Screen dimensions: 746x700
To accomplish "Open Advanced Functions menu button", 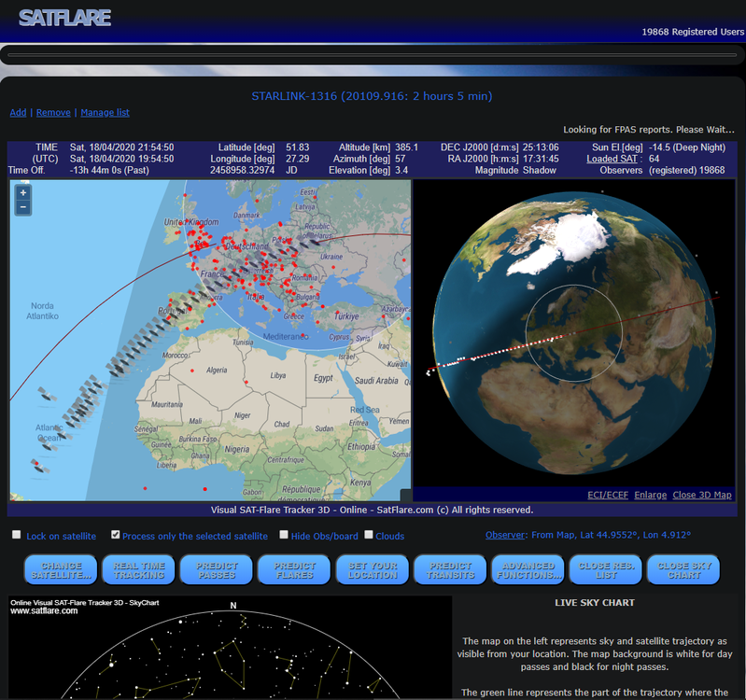I will (x=528, y=569).
